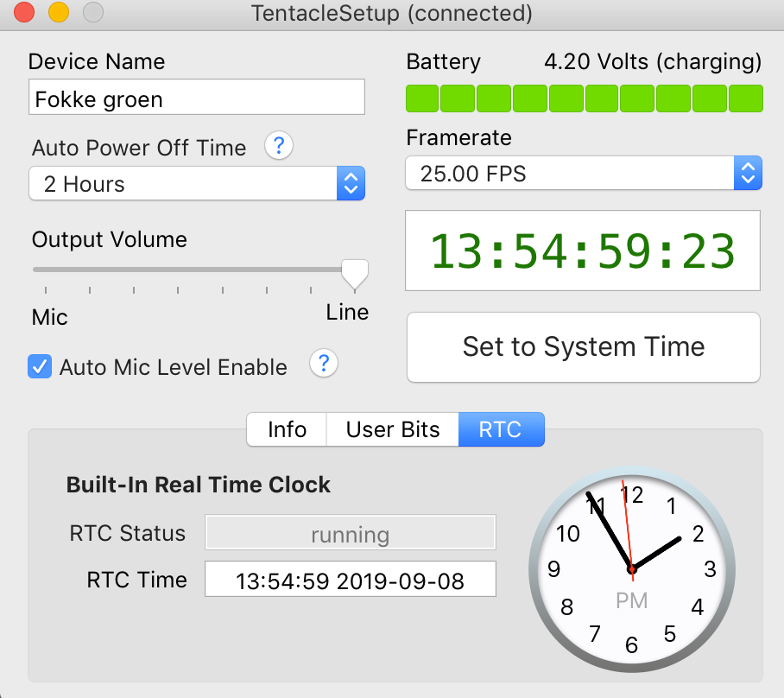Image resolution: width=784 pixels, height=698 pixels.
Task: Open the Framerate 25.00 FPS dropdown
Action: tap(584, 173)
